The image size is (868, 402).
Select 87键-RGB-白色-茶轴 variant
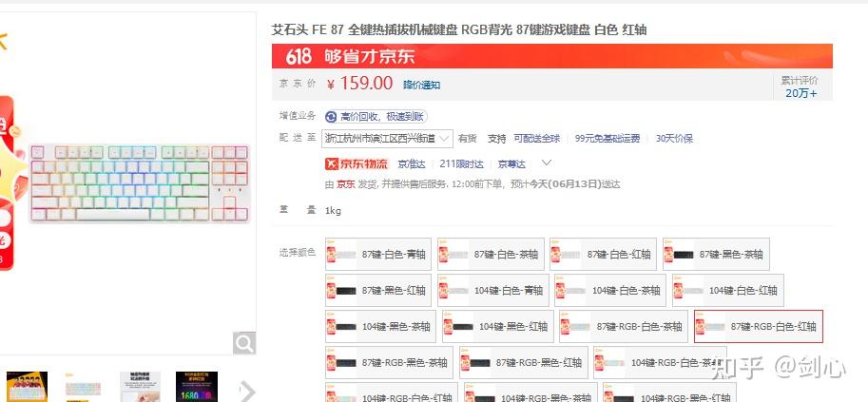624,326
